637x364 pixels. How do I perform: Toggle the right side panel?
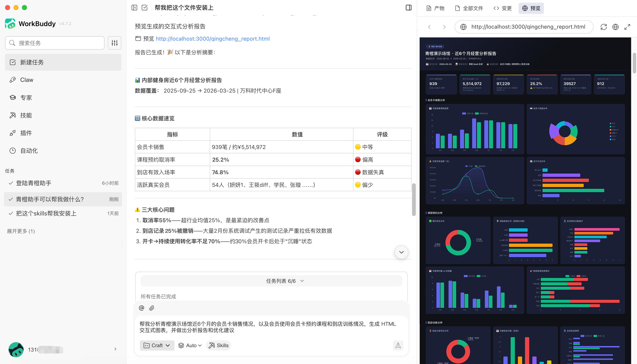coord(408,8)
